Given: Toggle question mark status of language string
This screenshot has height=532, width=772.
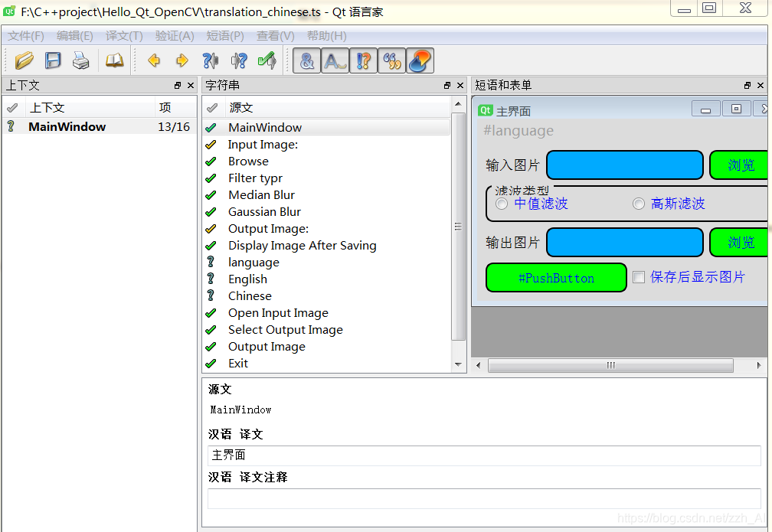Looking at the screenshot, I should tap(211, 263).
